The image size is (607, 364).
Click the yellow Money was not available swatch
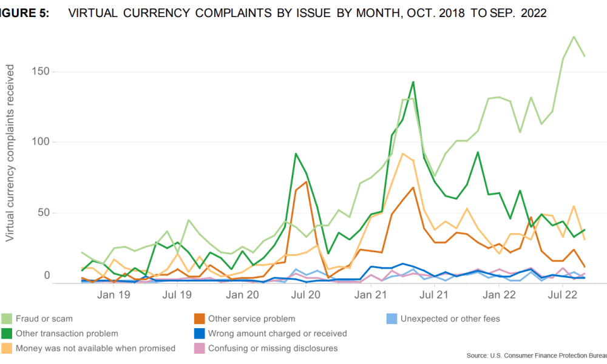[7, 348]
